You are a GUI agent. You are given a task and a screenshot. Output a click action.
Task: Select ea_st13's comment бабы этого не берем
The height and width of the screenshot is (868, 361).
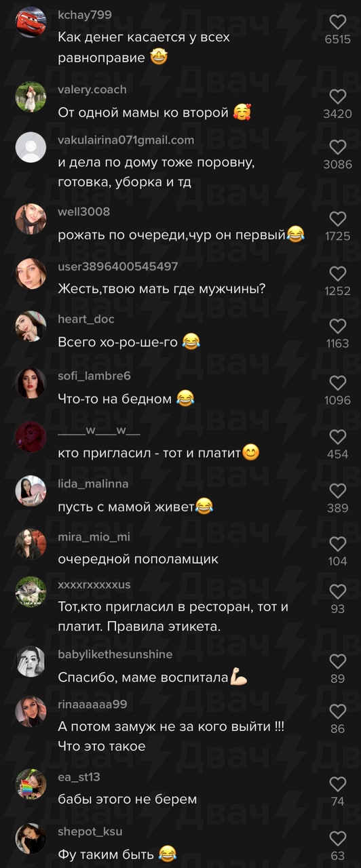pos(128,800)
